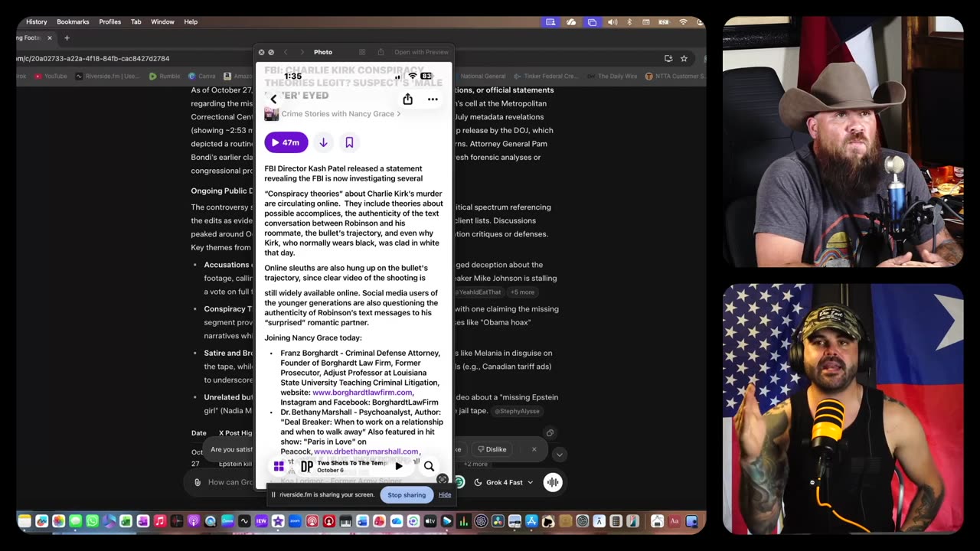The width and height of the screenshot is (980, 551).
Task: Close the current browser tab
Action: (50, 37)
